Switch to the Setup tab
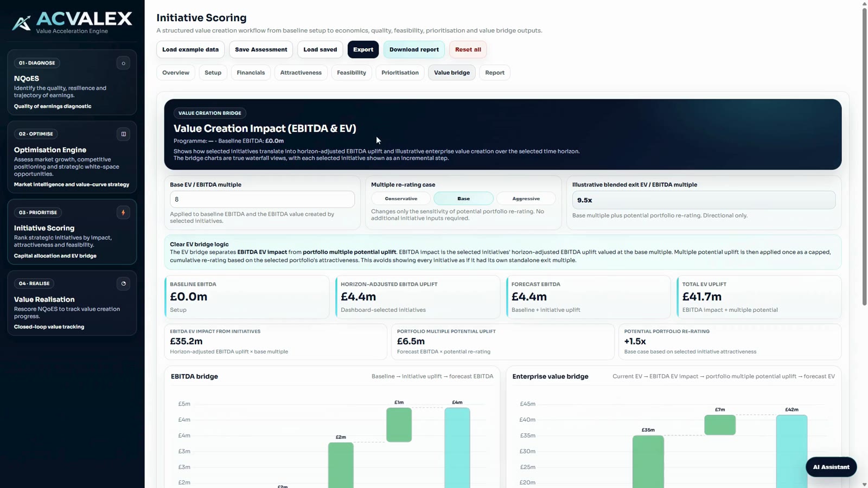Screen dimensions: 868x488 213,73
